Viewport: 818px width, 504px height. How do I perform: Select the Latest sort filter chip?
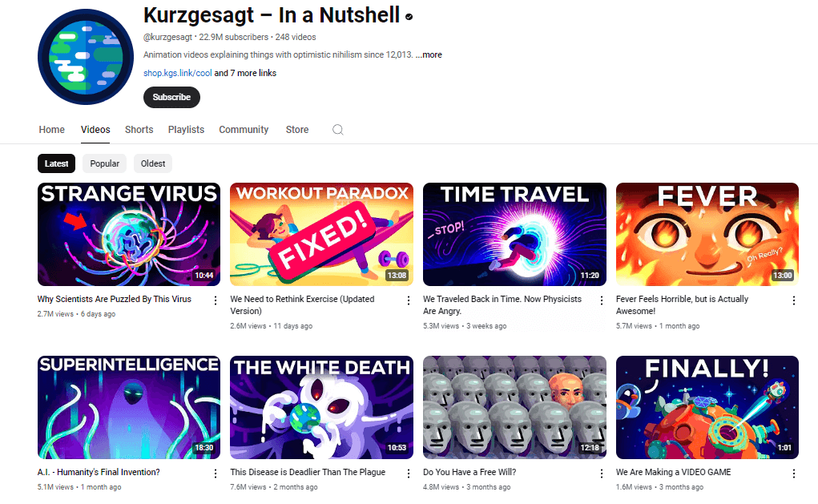point(56,163)
